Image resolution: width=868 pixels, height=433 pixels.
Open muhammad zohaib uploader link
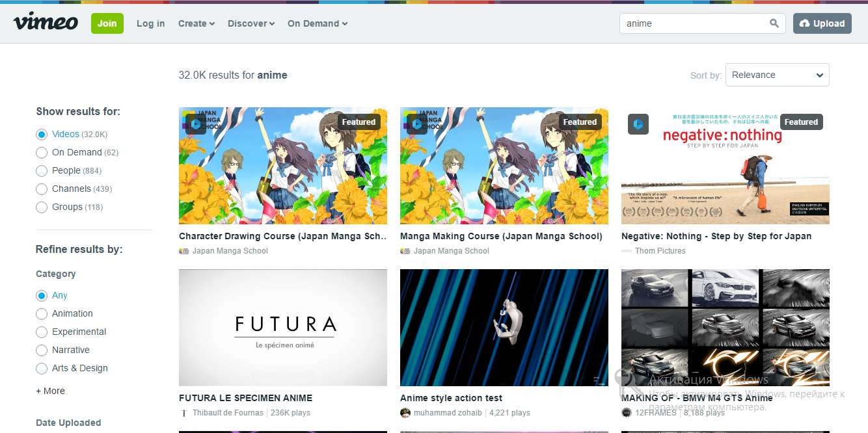coord(448,413)
